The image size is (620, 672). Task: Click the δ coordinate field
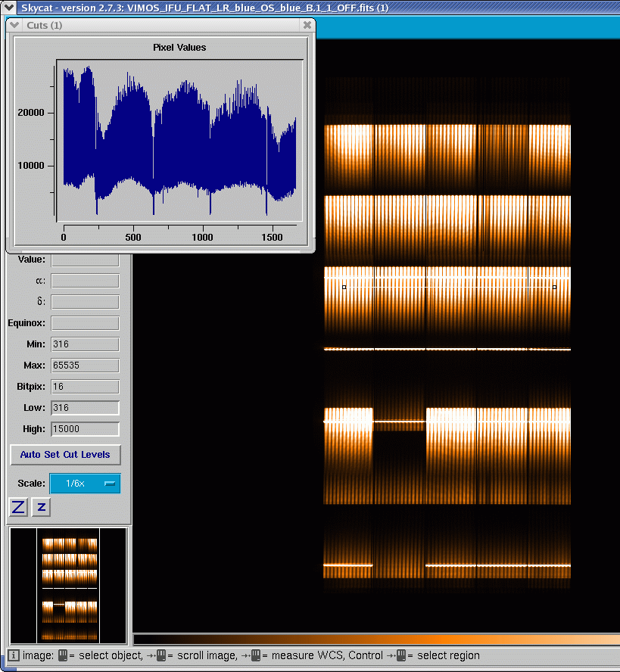[x=86, y=302]
